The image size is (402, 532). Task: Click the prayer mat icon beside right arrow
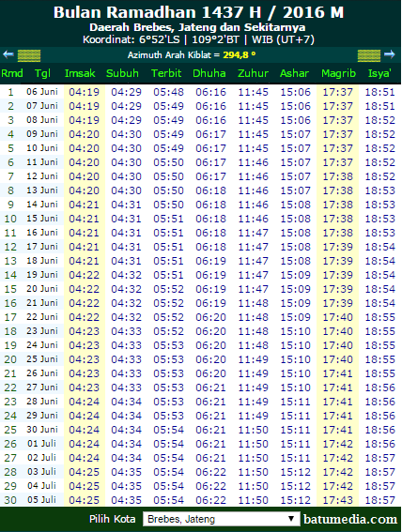tap(369, 55)
